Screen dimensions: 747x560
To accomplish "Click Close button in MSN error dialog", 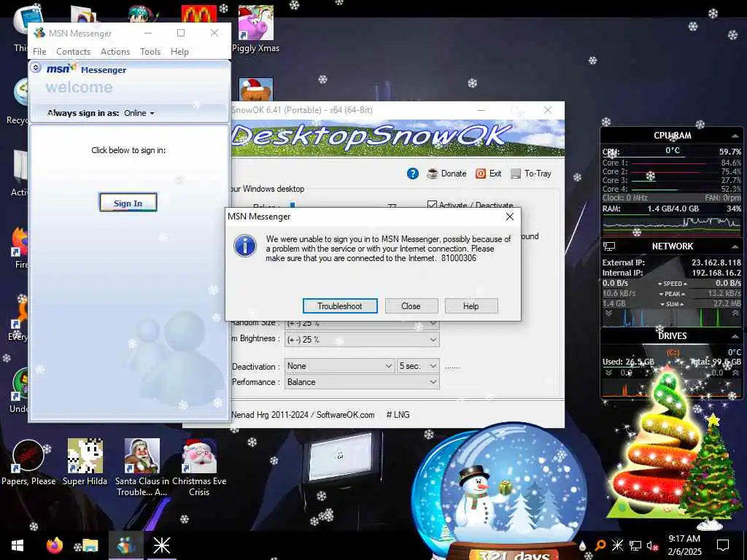I will pos(411,306).
